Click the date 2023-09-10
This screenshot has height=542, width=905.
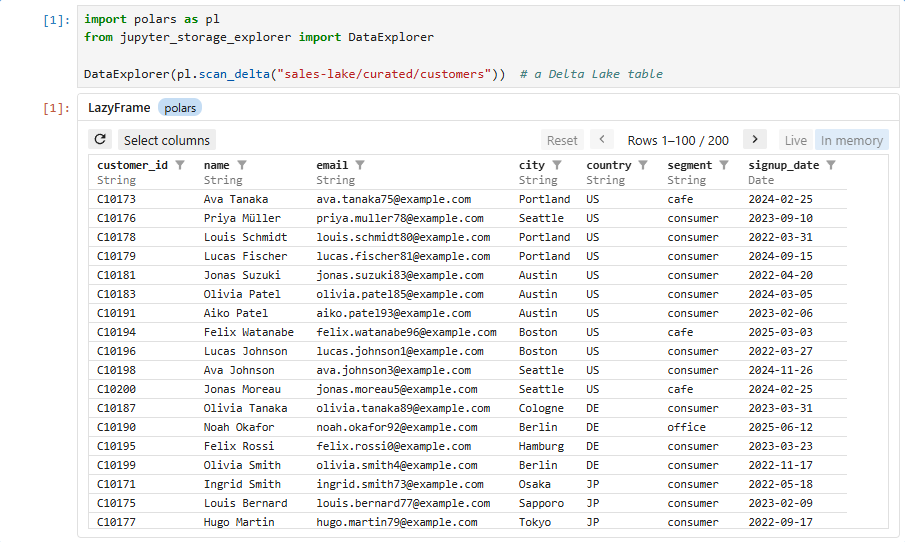(780, 218)
